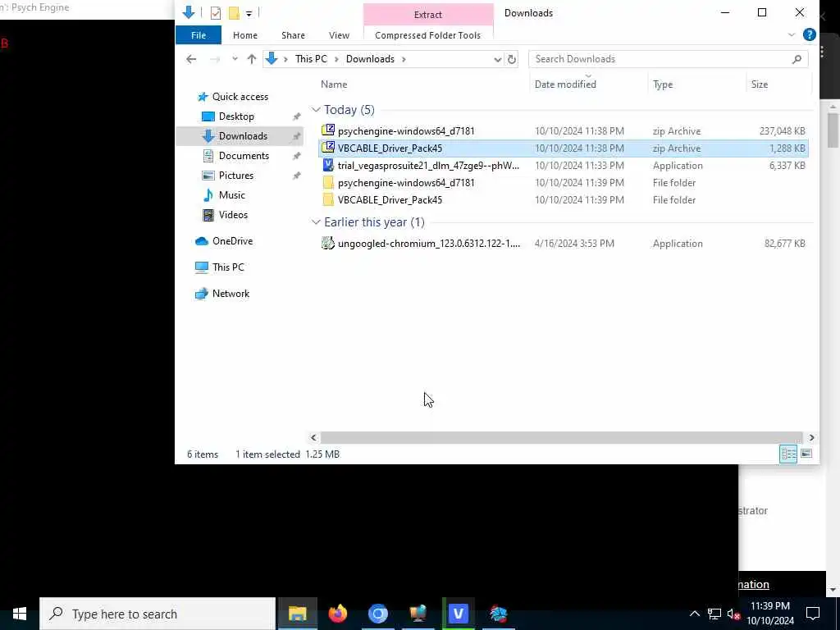Viewport: 840px width, 630px height.
Task: Click Downloads in the address path
Action: pyautogui.click(x=370, y=59)
